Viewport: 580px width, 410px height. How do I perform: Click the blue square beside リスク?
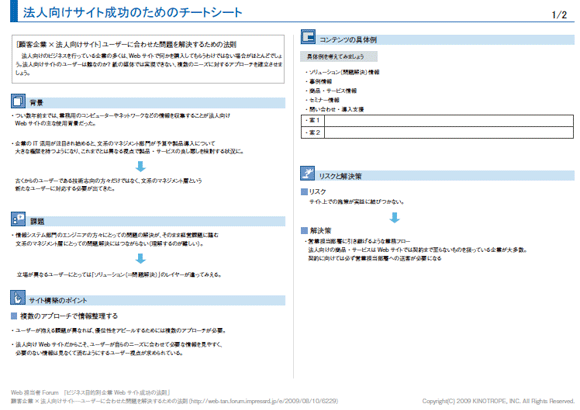tap(304, 192)
